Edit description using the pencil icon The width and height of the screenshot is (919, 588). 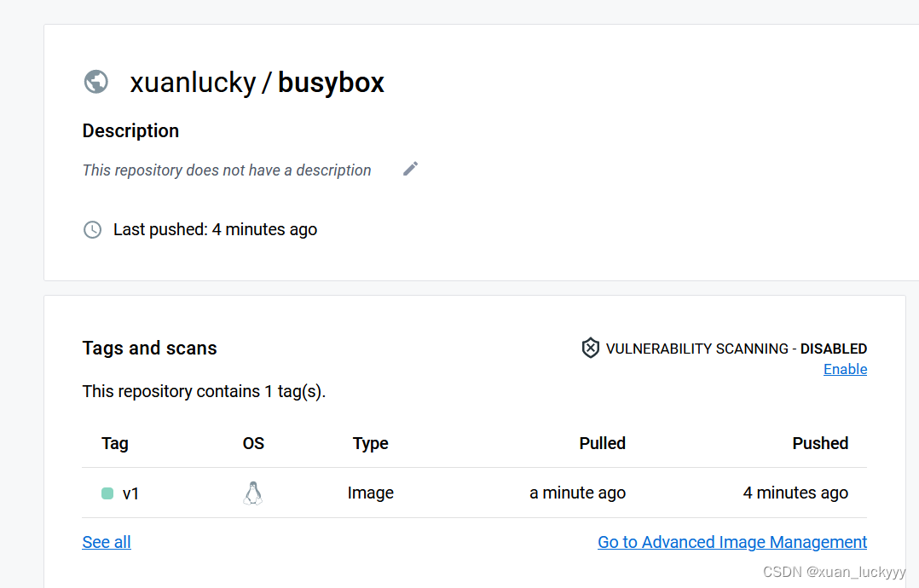[x=410, y=170]
